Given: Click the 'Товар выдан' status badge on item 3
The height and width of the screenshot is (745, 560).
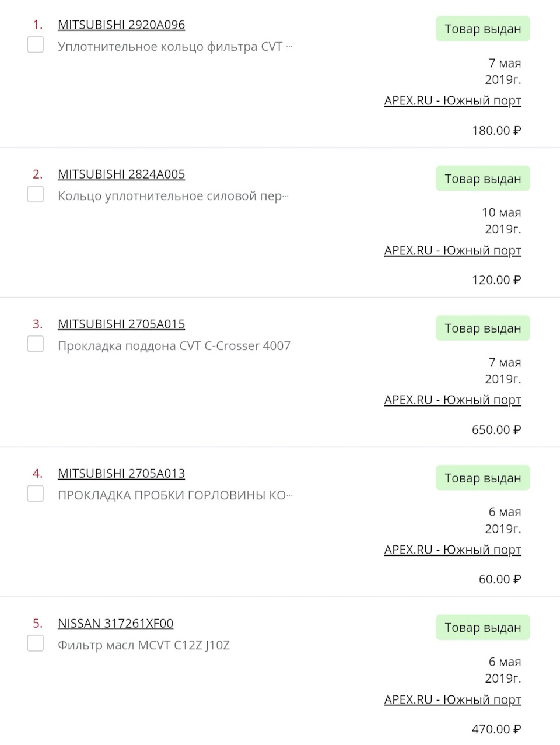Looking at the screenshot, I should (482, 328).
